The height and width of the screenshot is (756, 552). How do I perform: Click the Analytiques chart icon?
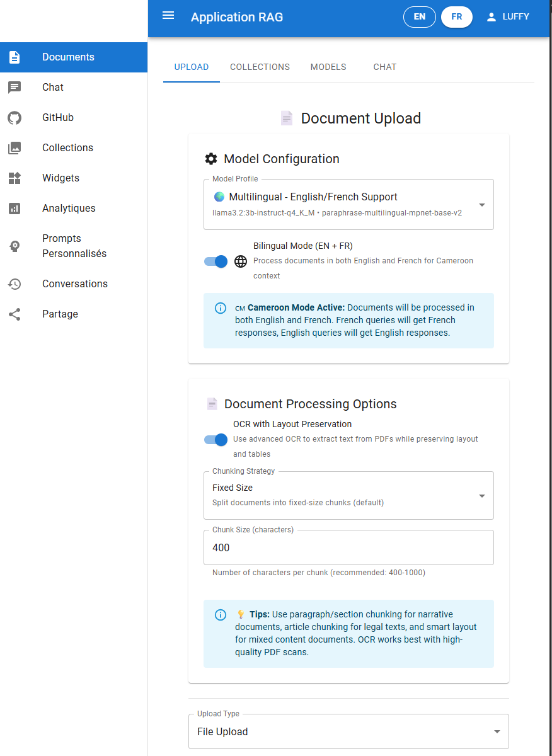click(x=14, y=209)
